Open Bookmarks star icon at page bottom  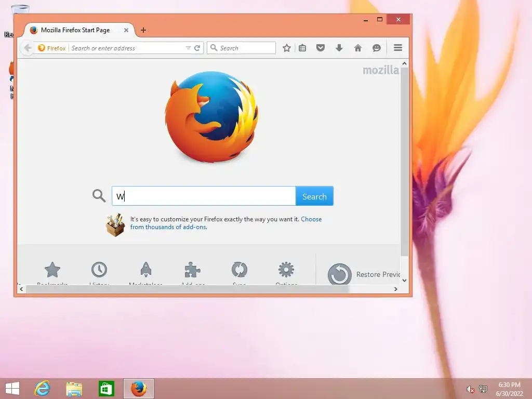tap(52, 270)
